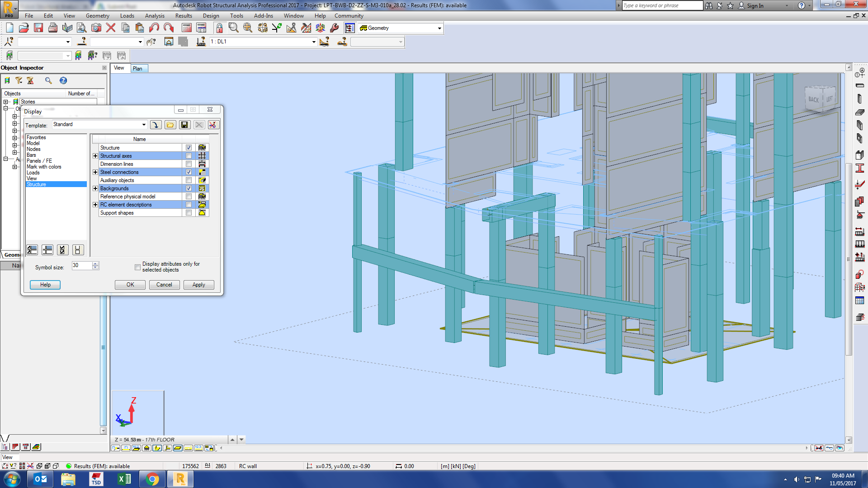
Task: Open Excel from the Windows taskbar
Action: [124, 479]
